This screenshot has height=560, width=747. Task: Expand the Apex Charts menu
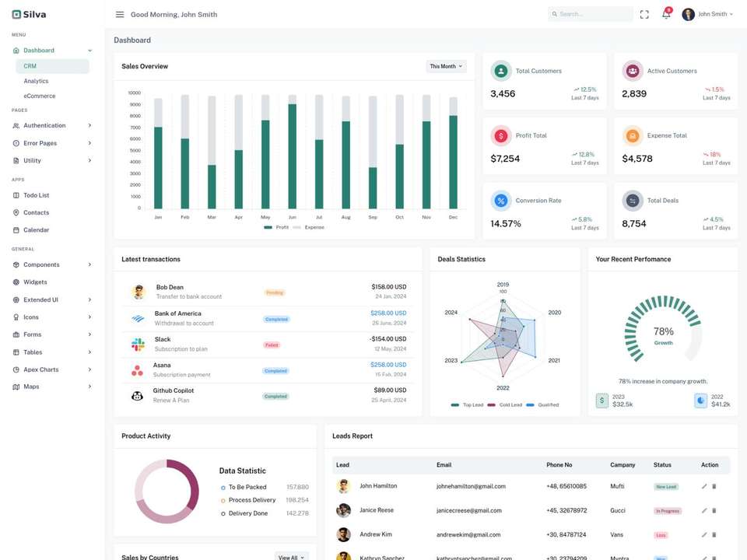coord(52,369)
